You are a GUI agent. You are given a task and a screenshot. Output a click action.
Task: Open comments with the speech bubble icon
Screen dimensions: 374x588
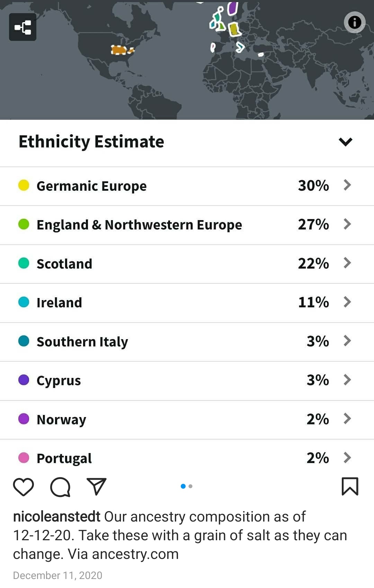click(60, 487)
